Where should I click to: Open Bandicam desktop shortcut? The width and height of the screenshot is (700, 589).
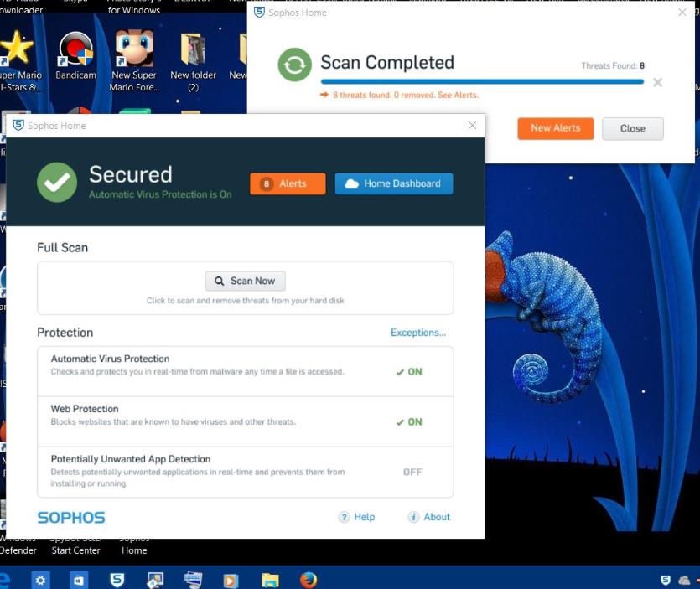click(x=76, y=56)
